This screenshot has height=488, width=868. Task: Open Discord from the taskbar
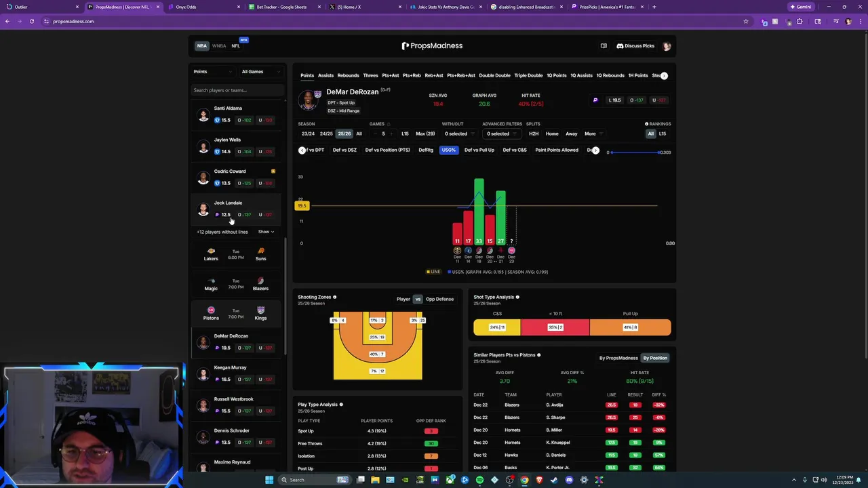569,480
